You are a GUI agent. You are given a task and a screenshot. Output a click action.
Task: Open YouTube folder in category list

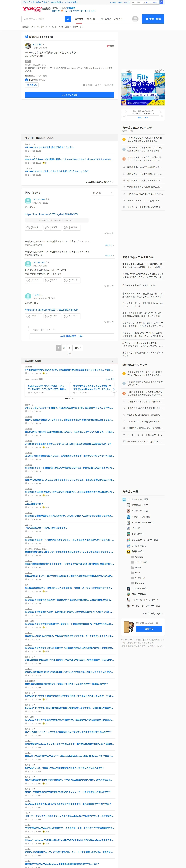137,557
